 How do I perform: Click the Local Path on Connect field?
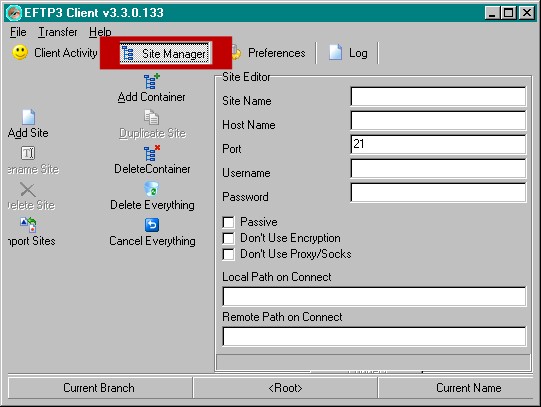(x=374, y=296)
